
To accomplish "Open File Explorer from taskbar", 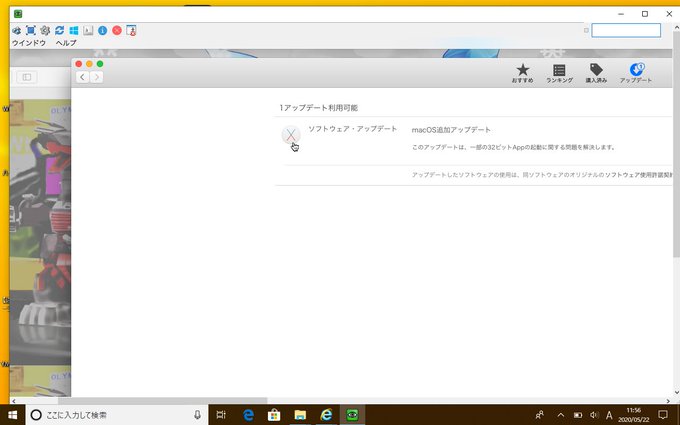I will click(300, 415).
